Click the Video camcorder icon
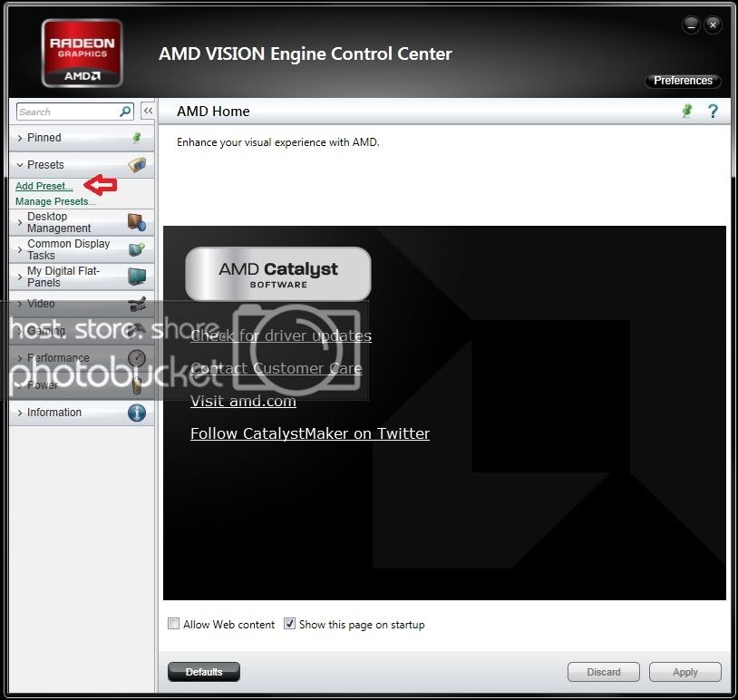Screen dimensions: 738x700 coord(137,304)
